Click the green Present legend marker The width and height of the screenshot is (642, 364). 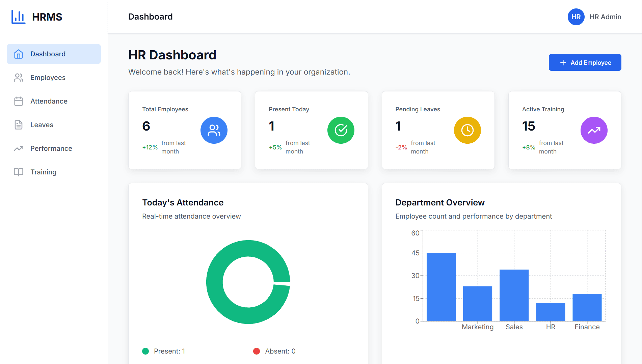click(145, 351)
